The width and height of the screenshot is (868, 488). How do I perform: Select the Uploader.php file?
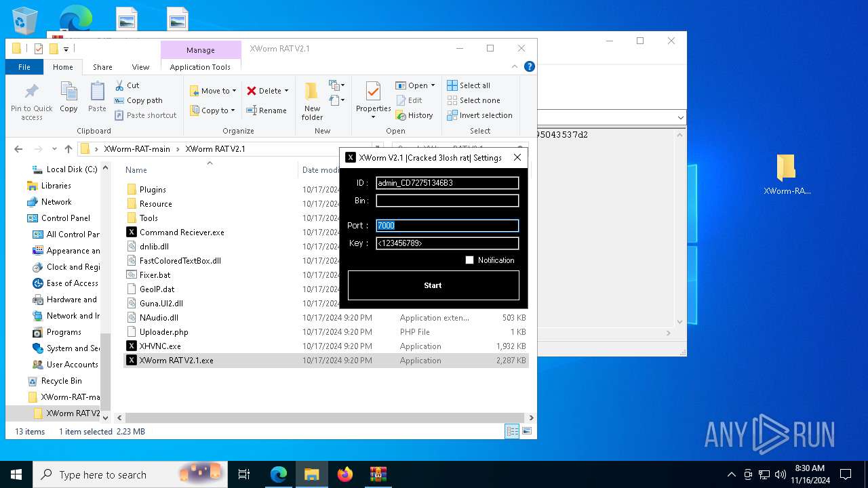164,332
